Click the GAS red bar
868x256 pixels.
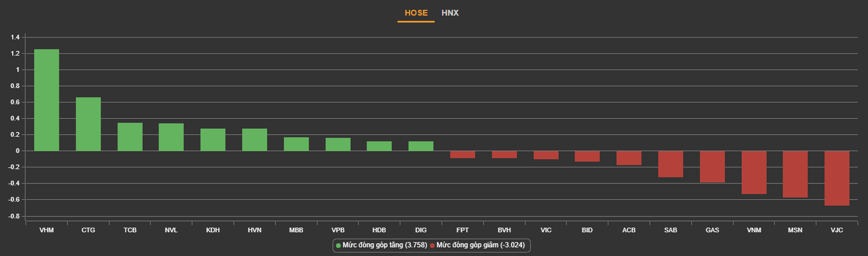(712, 166)
